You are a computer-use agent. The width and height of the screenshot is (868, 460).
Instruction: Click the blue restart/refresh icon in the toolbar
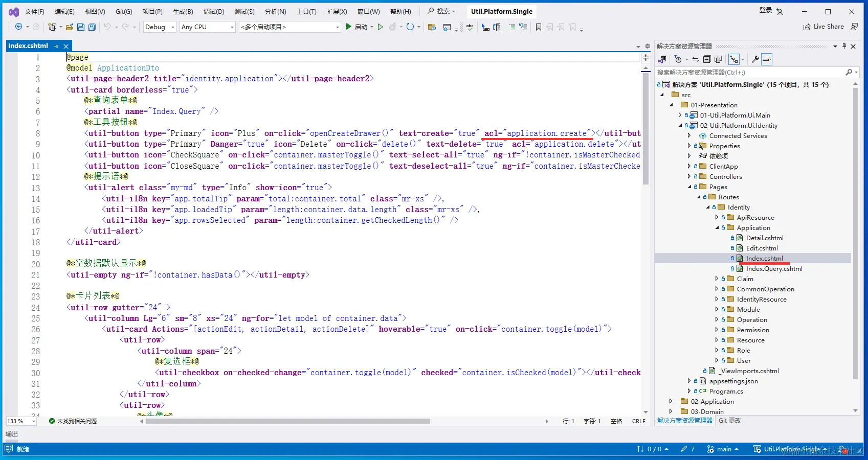click(410, 27)
